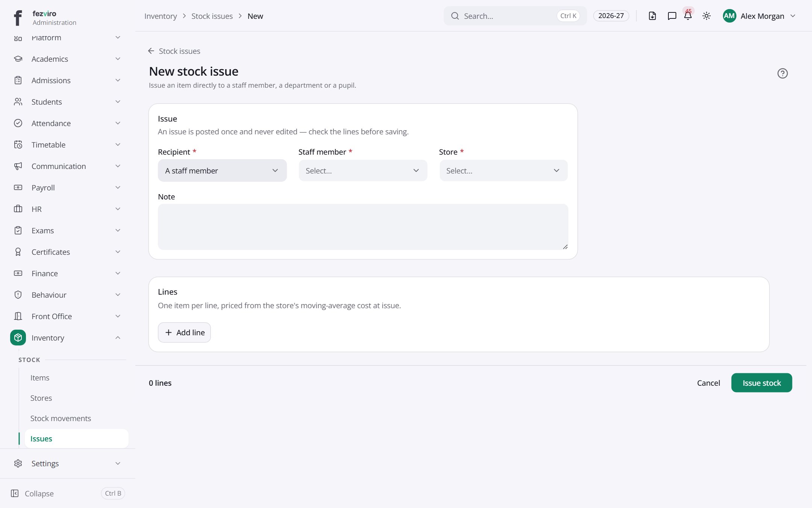Image resolution: width=812 pixels, height=508 pixels.
Task: Open the Store select dropdown
Action: pyautogui.click(x=503, y=170)
